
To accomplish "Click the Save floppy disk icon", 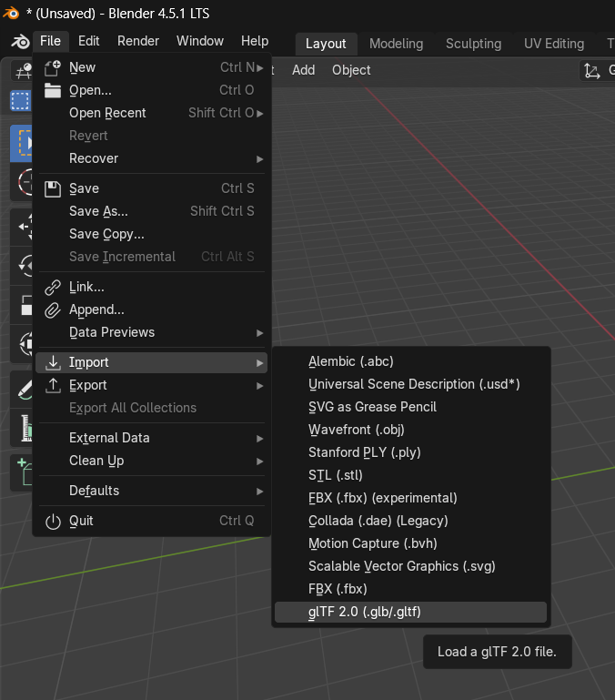I will [53, 188].
